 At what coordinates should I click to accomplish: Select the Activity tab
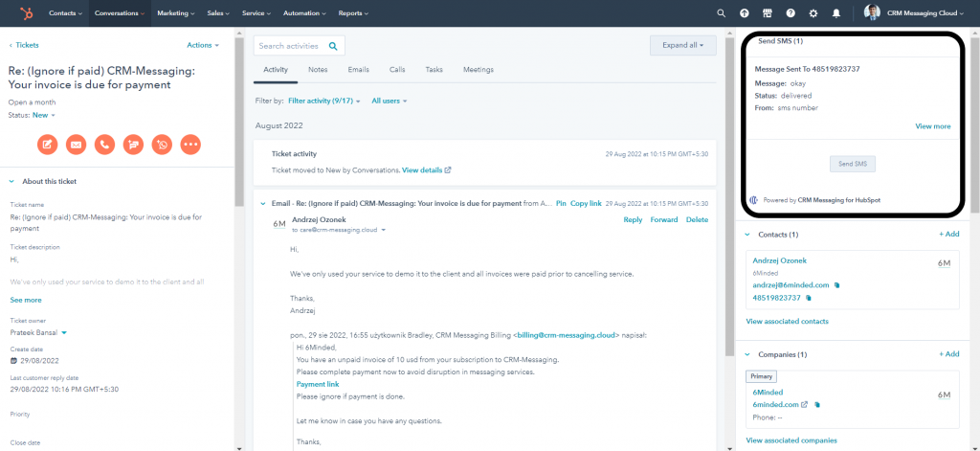click(x=276, y=70)
